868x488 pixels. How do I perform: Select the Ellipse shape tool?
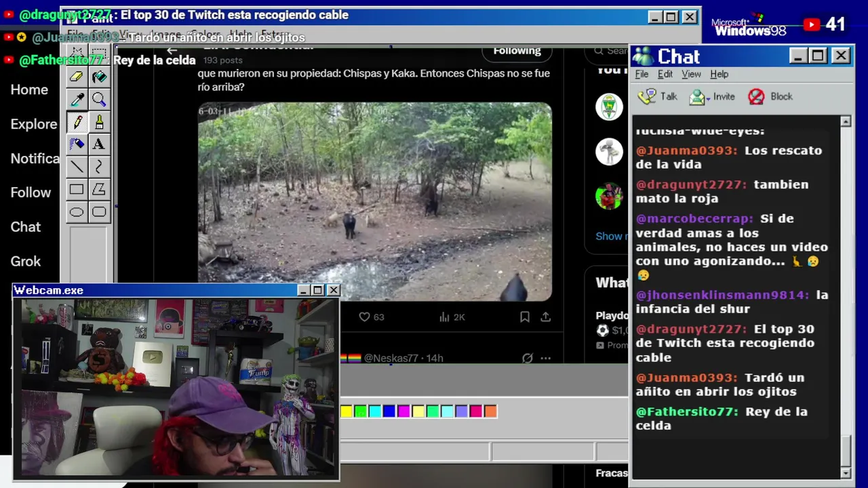(77, 212)
